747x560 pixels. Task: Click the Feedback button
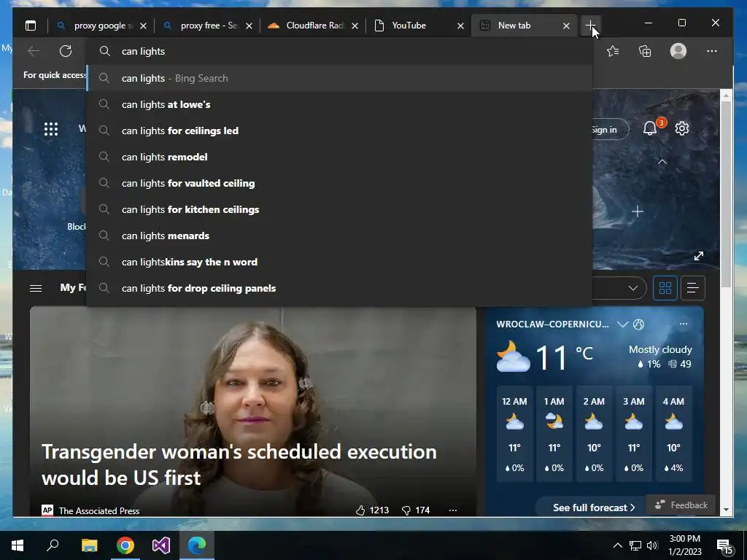tap(681, 505)
